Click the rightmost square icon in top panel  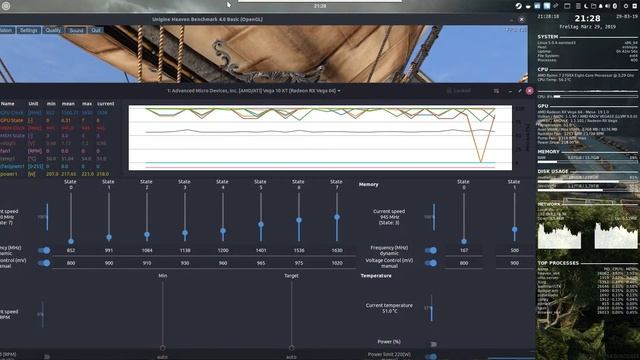635,6
